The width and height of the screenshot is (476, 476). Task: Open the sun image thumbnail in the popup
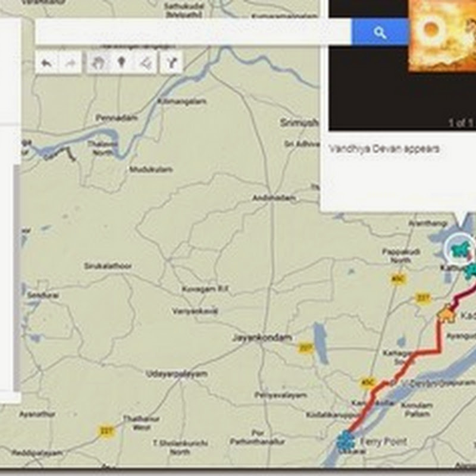[x=442, y=35]
